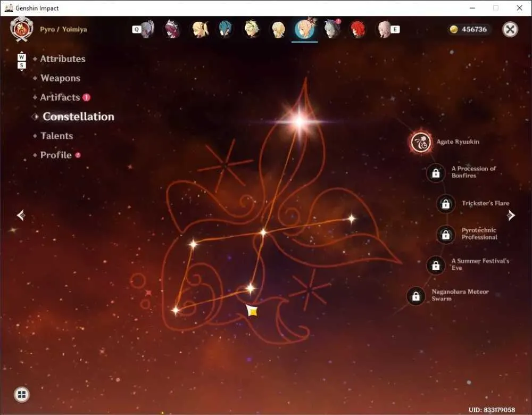This screenshot has height=415, width=532.
Task: Close the character screen with the X icon
Action: click(x=510, y=29)
